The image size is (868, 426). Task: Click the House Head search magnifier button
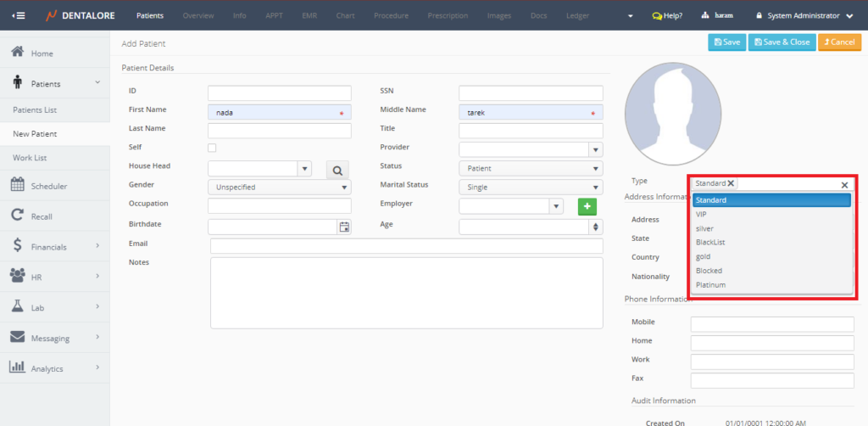[337, 170]
